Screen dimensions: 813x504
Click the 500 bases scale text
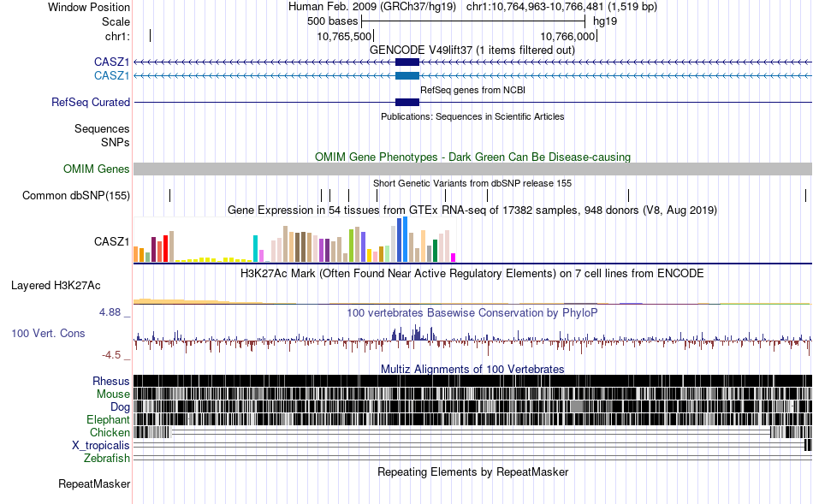(332, 21)
